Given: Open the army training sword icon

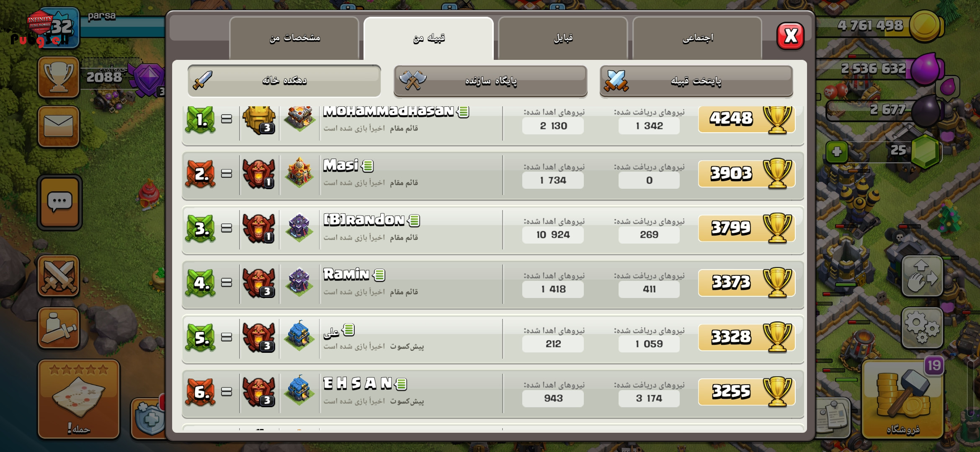Looking at the screenshot, I should [x=59, y=328].
